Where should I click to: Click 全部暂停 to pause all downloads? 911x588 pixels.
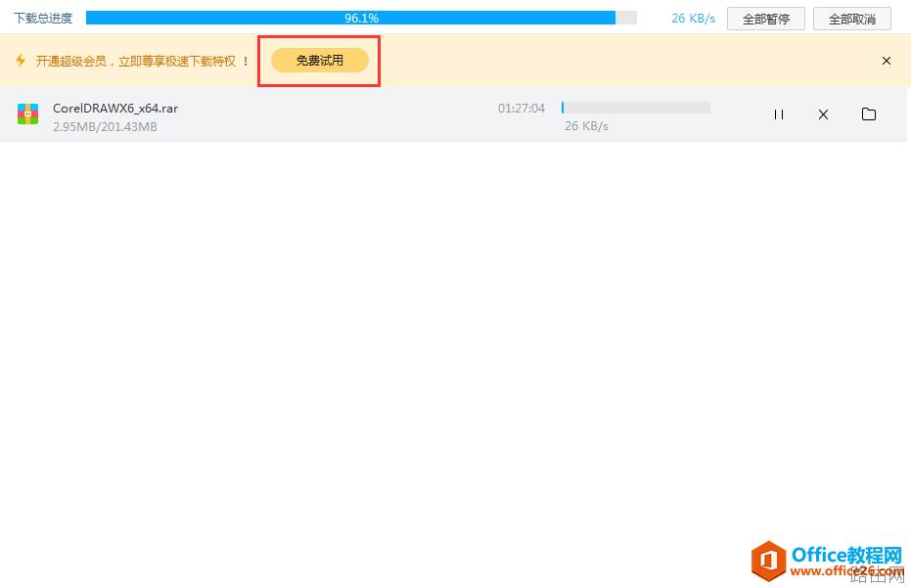point(765,18)
